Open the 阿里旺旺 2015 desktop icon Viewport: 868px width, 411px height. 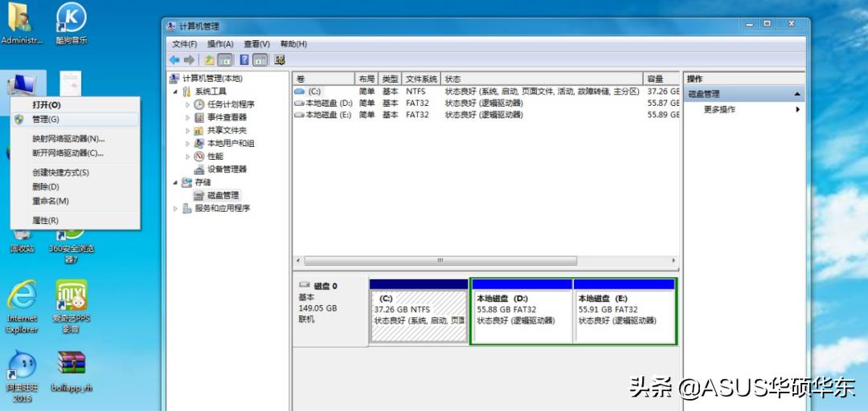23,377
